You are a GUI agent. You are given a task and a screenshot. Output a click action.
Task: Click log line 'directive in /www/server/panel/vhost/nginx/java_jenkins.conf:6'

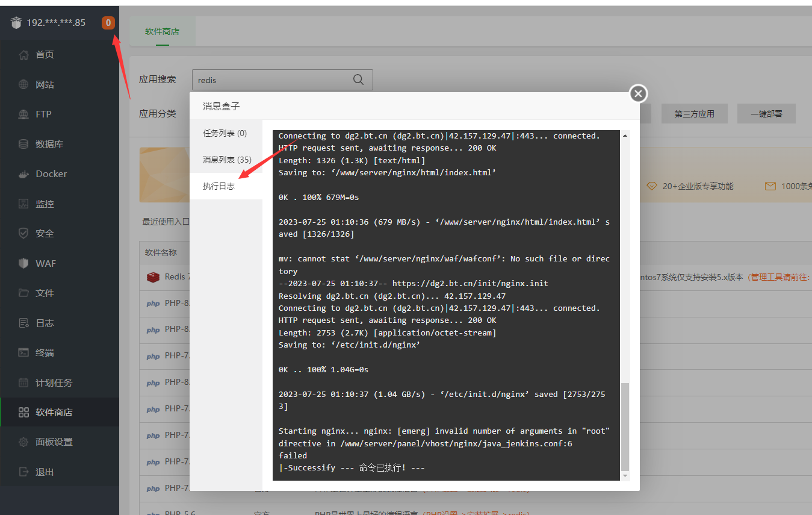pos(426,443)
